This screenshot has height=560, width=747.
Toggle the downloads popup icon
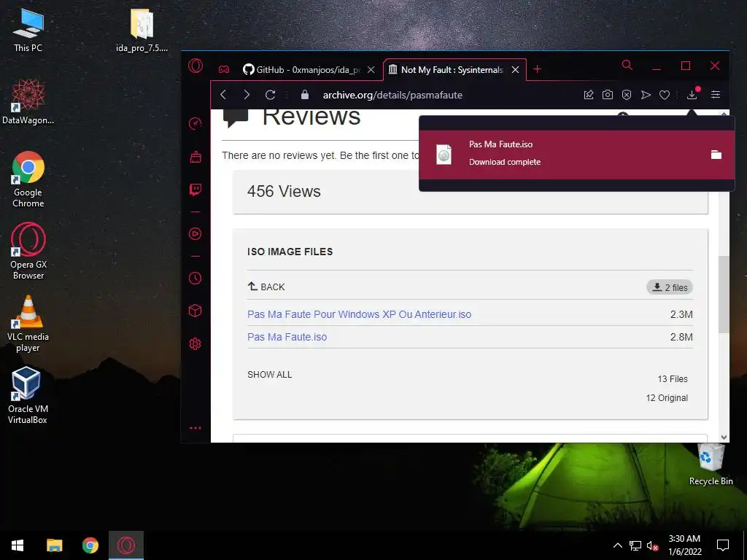pyautogui.click(x=692, y=94)
